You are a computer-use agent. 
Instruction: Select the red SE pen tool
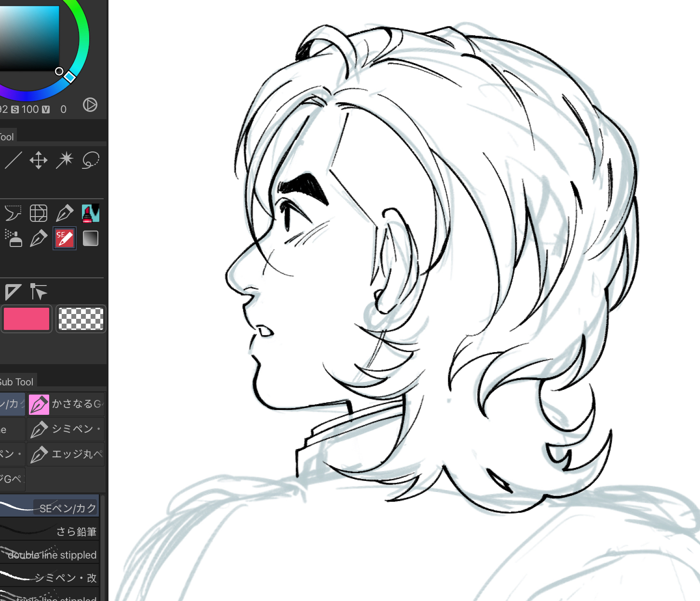(64, 238)
